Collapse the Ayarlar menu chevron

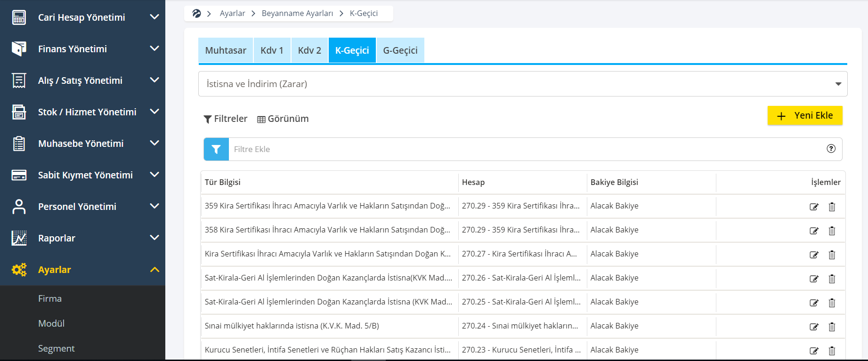154,270
